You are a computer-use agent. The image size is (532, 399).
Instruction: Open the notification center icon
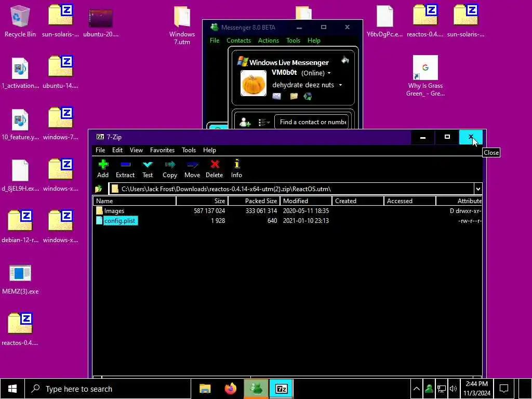point(504,389)
